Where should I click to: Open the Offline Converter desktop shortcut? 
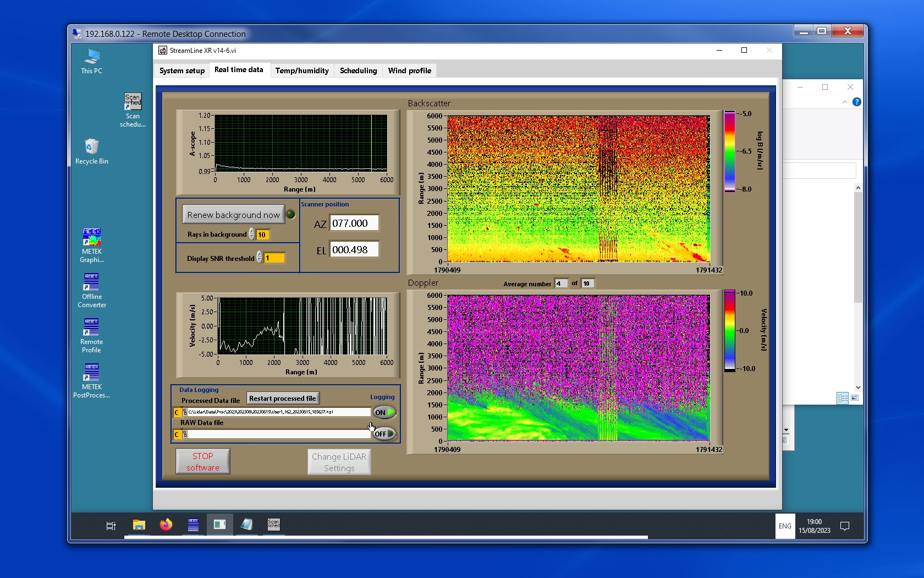click(x=91, y=282)
